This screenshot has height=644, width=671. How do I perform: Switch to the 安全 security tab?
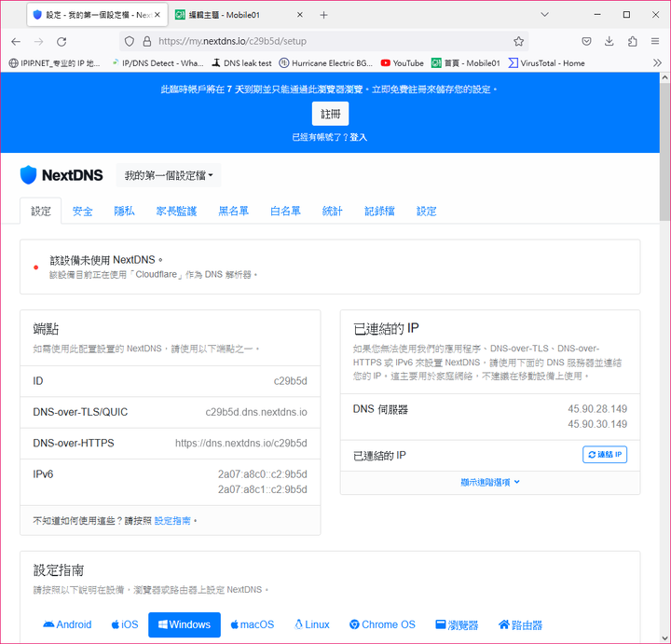[x=82, y=211]
